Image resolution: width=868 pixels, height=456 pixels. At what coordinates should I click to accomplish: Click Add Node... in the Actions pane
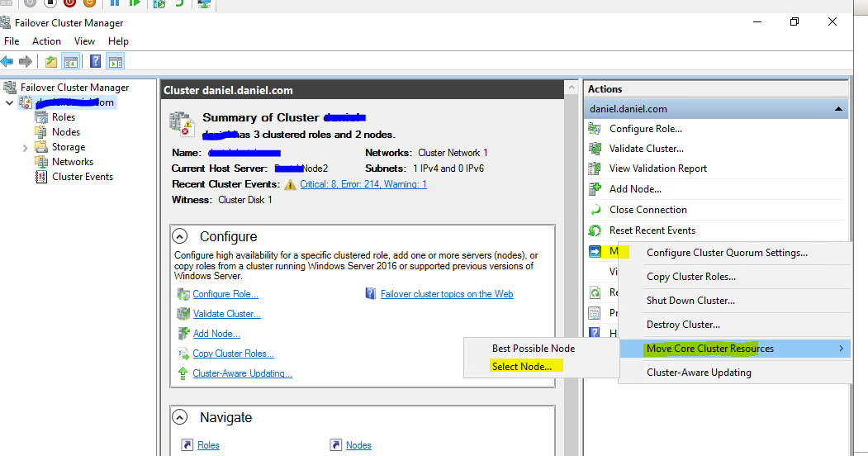coord(635,189)
